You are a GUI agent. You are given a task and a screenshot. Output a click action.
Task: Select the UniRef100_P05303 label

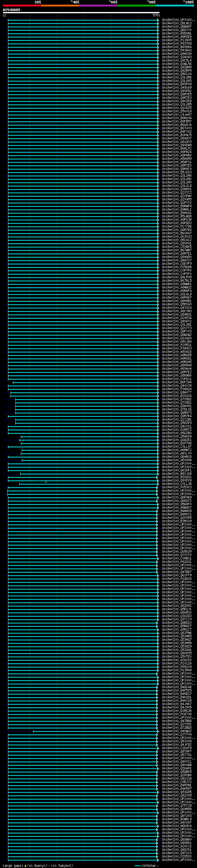click(177, 487)
